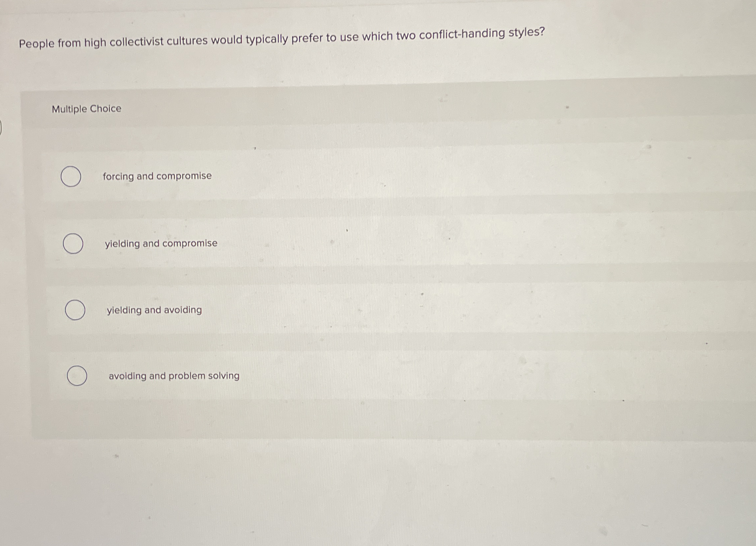Click the 'yielding and compromise' answer text
756x546 pixels.
click(x=161, y=244)
